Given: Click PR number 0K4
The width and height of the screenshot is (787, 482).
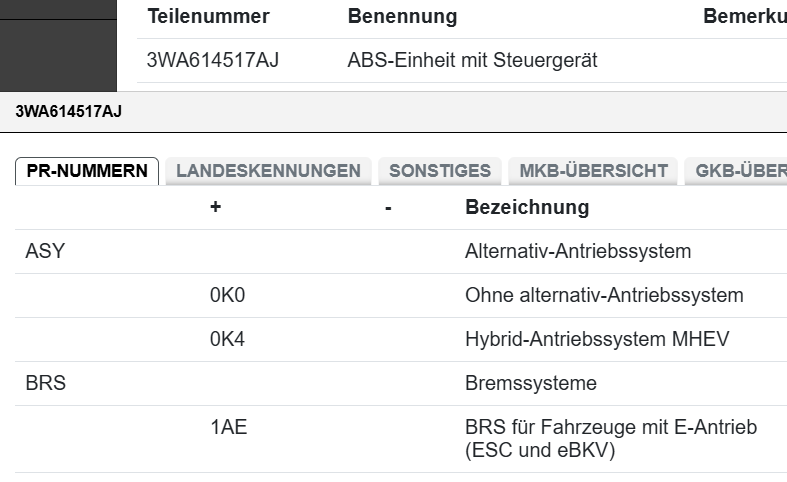Looking at the screenshot, I should (x=227, y=339).
